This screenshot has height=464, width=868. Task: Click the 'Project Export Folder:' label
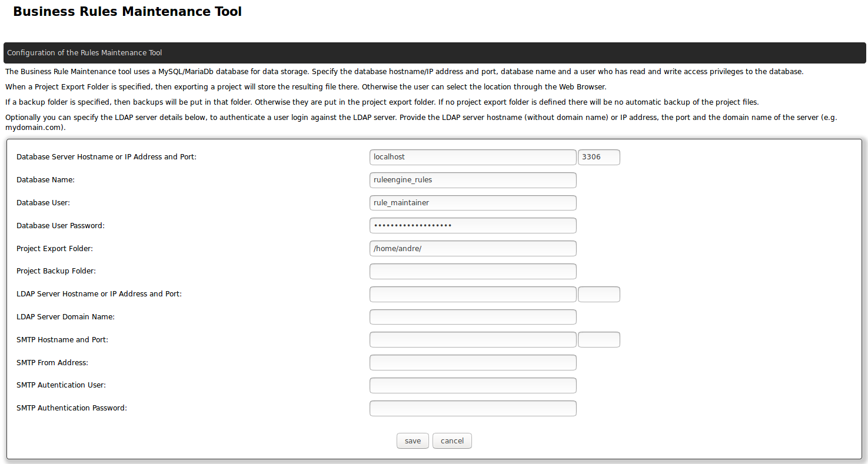[55, 249]
